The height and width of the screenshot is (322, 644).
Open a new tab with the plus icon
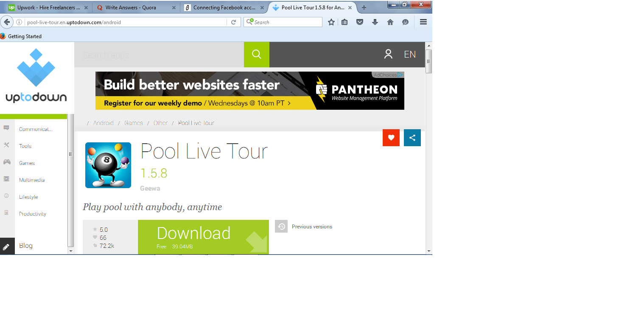pyautogui.click(x=364, y=8)
